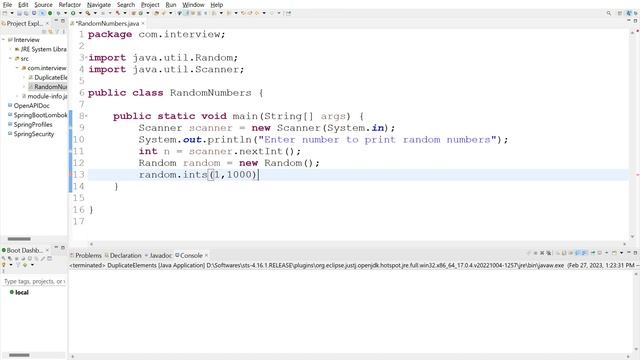
Task: Click the New file toolbar icon
Action: [x=4, y=13]
